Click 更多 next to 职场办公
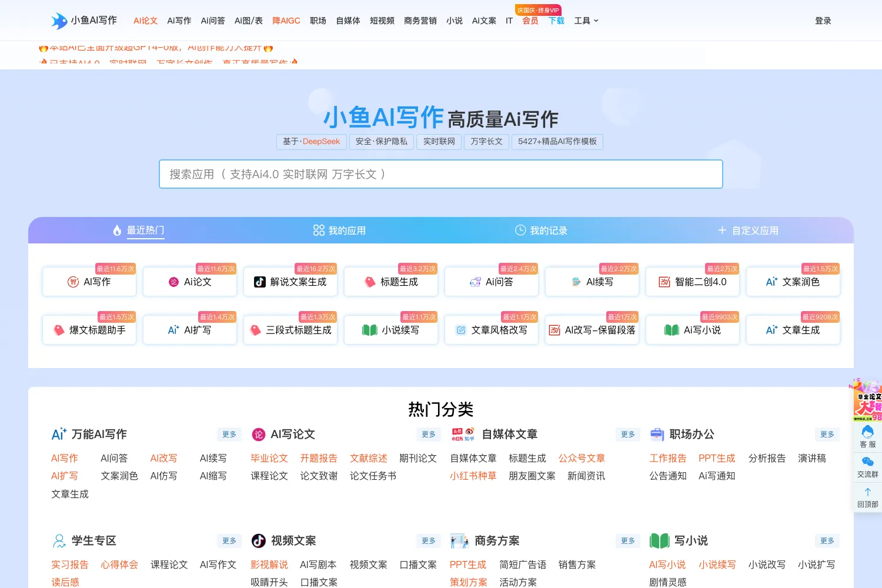Viewport: 882px width, 588px height. [827, 435]
